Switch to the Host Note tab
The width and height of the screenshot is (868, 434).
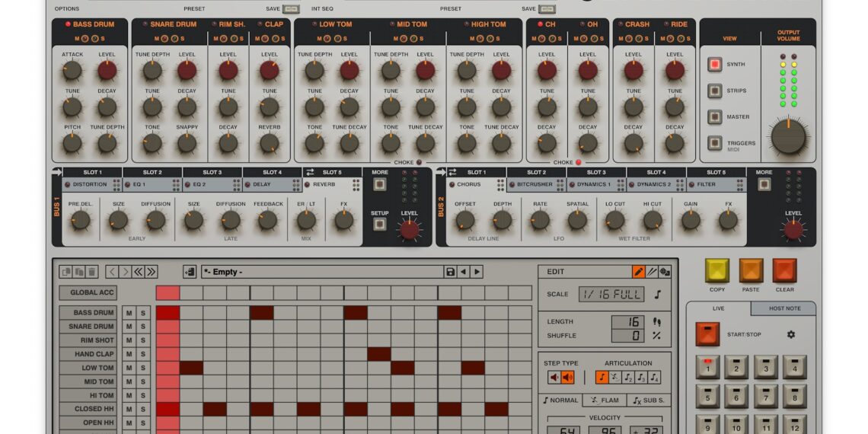click(x=783, y=308)
